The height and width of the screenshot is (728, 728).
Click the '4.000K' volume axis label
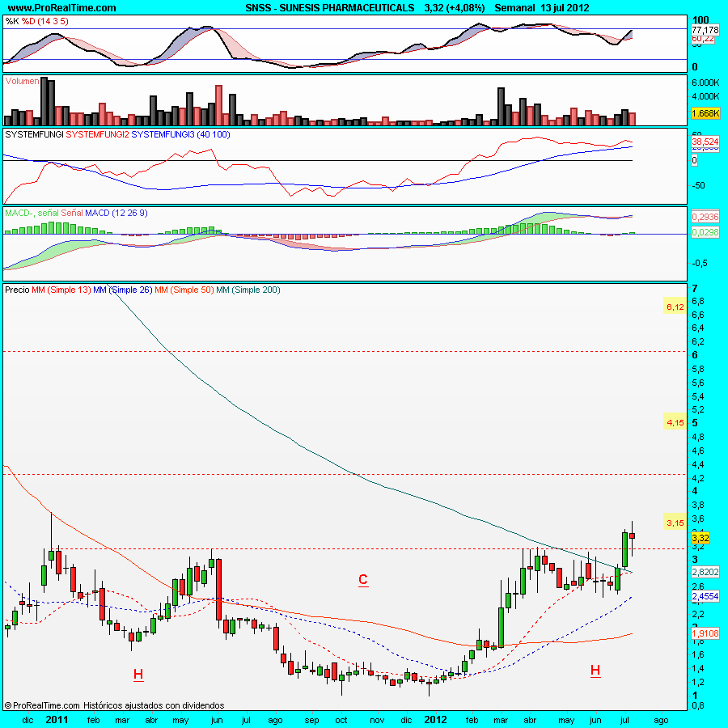[x=705, y=96]
